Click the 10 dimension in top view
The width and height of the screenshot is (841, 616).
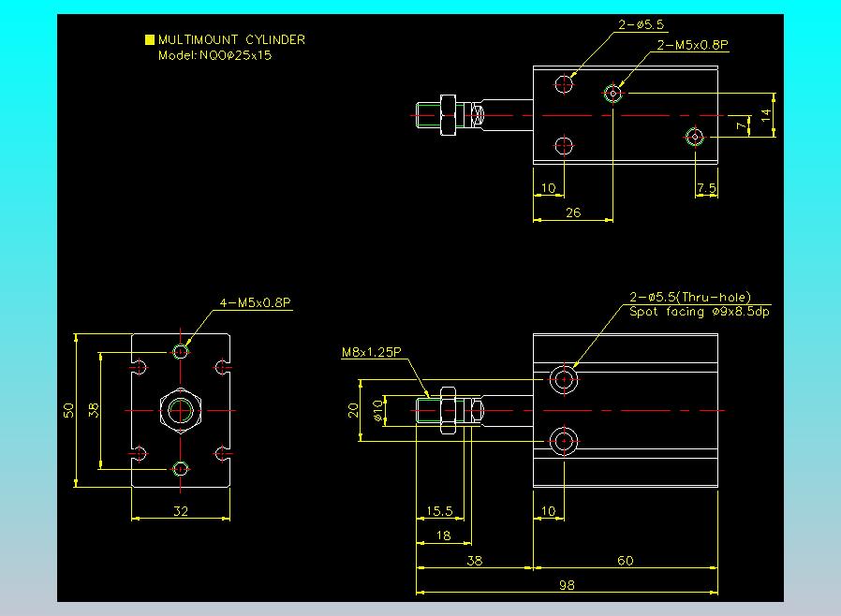[x=548, y=188]
